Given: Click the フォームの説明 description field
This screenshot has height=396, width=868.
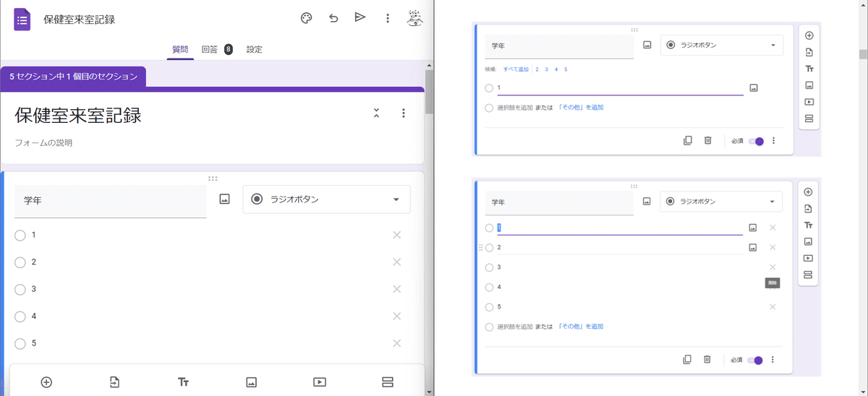Looking at the screenshot, I should 43,143.
